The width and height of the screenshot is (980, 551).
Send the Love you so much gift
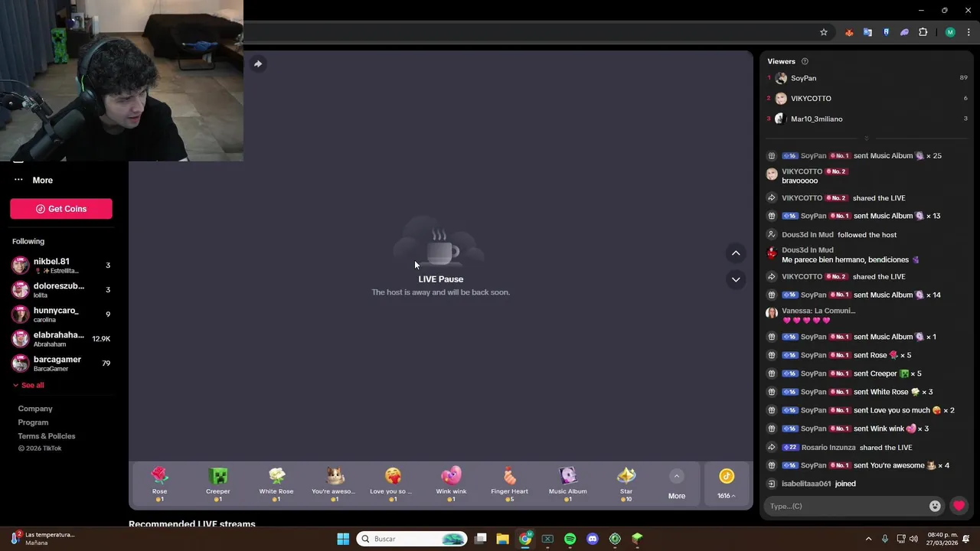click(393, 484)
